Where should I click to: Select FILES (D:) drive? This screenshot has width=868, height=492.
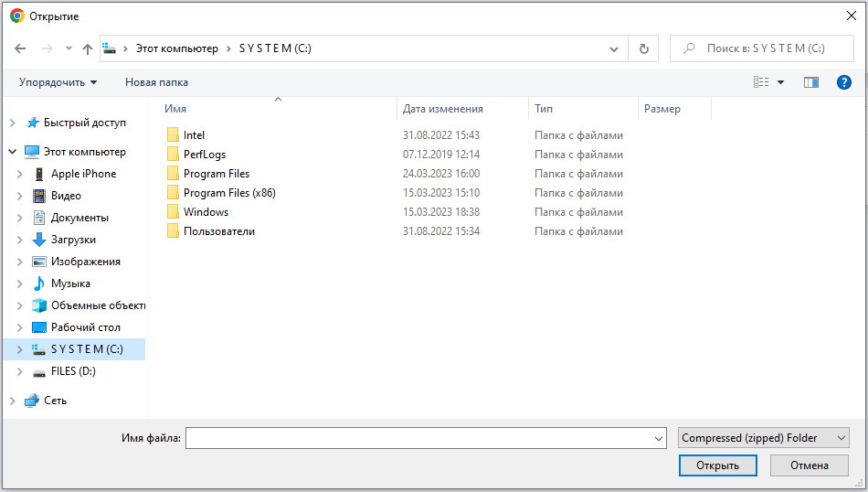pos(73,371)
